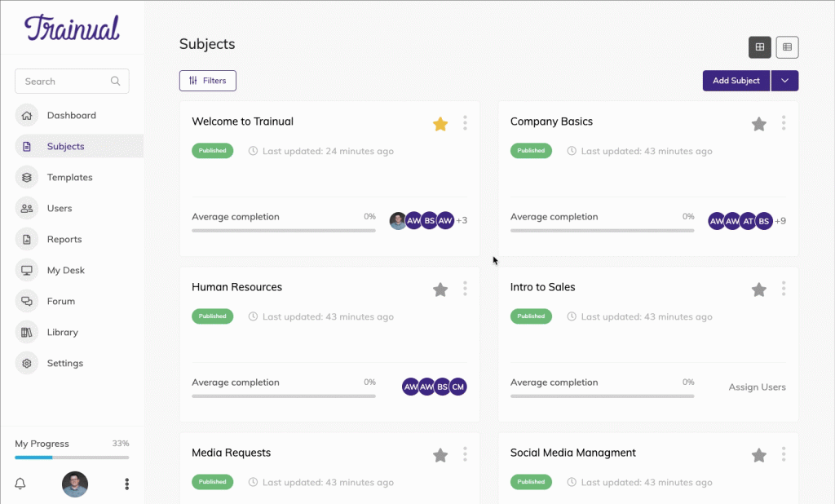Click the Templates sidebar icon
The height and width of the screenshot is (504, 835).
pos(27,177)
